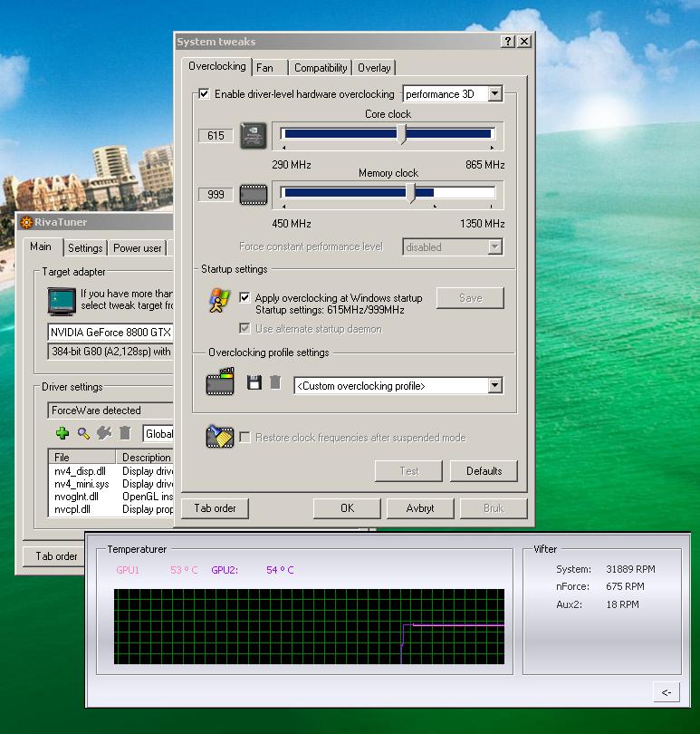
Task: Click the memory chip icon
Action: pos(254,195)
